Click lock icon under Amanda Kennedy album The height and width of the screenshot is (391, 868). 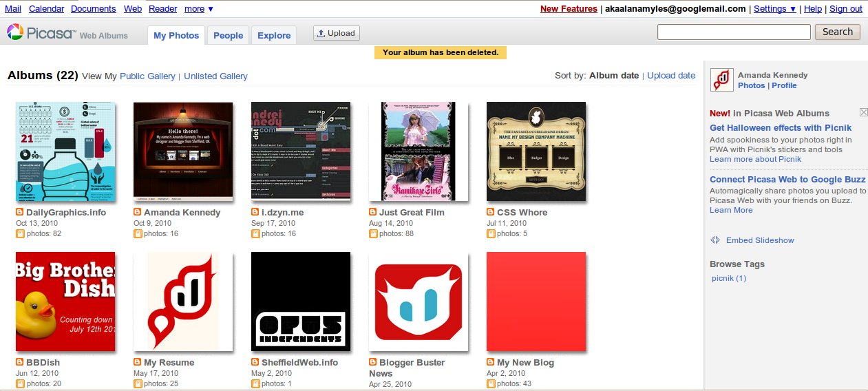click(x=138, y=234)
